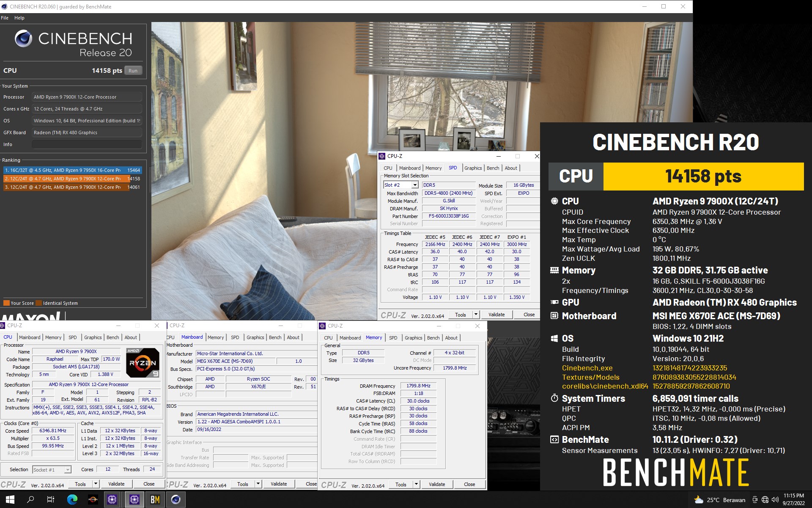Open Slot #2 memory slot dropdown
812x508 pixels.
401,185
